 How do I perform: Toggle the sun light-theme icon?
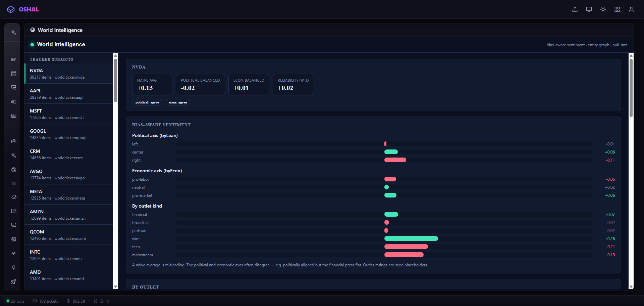tap(603, 9)
